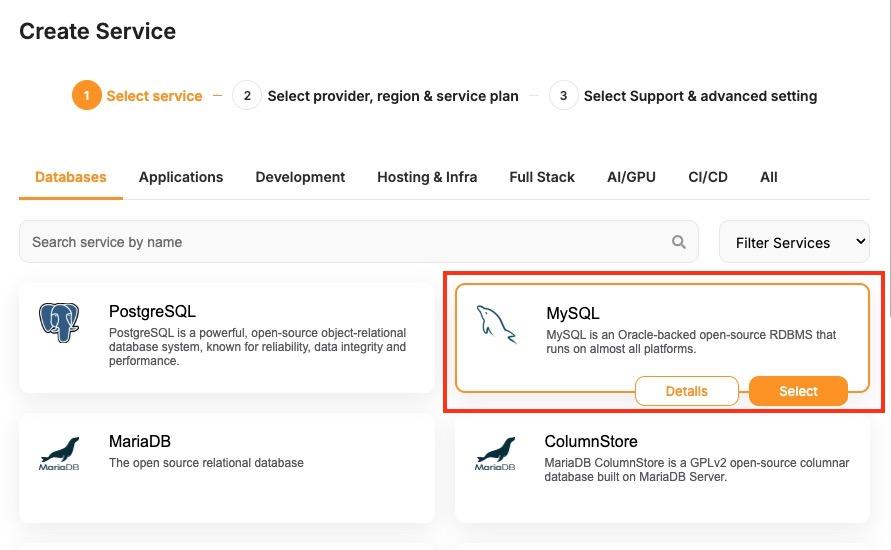Switch to the Applications tab
This screenshot has height=550, width=891.
pos(181,177)
